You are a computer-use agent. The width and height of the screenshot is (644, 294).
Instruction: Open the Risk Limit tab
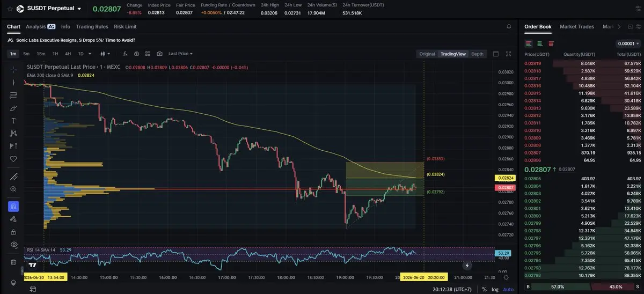click(125, 26)
